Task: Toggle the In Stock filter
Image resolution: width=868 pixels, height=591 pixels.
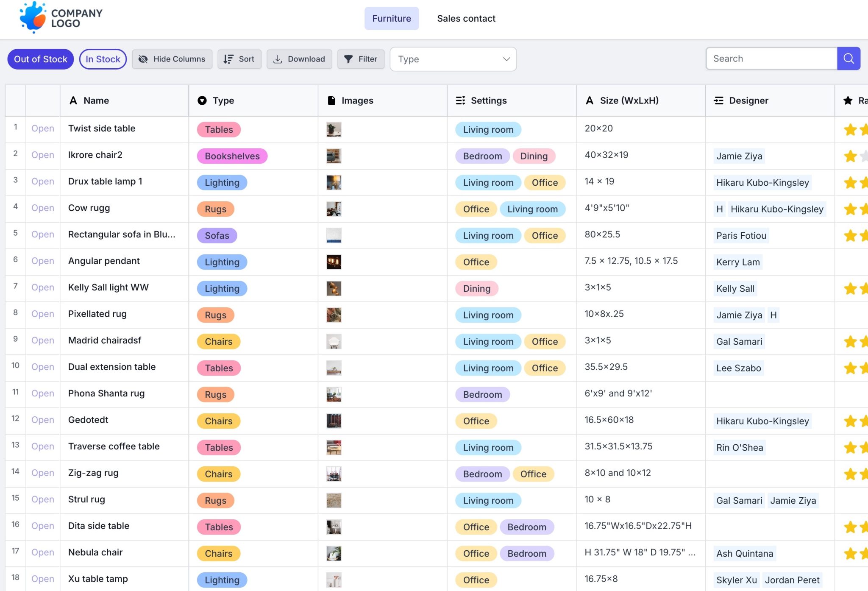Action: tap(103, 59)
